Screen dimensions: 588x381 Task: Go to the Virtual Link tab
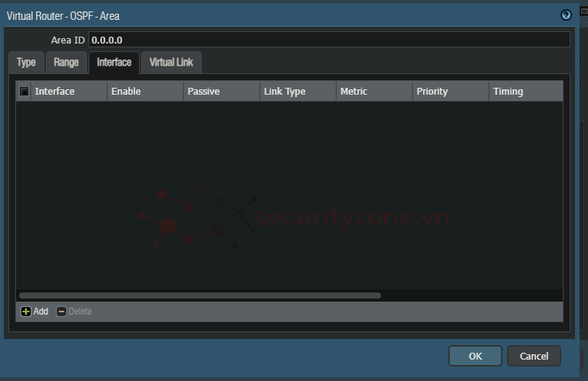tap(171, 63)
